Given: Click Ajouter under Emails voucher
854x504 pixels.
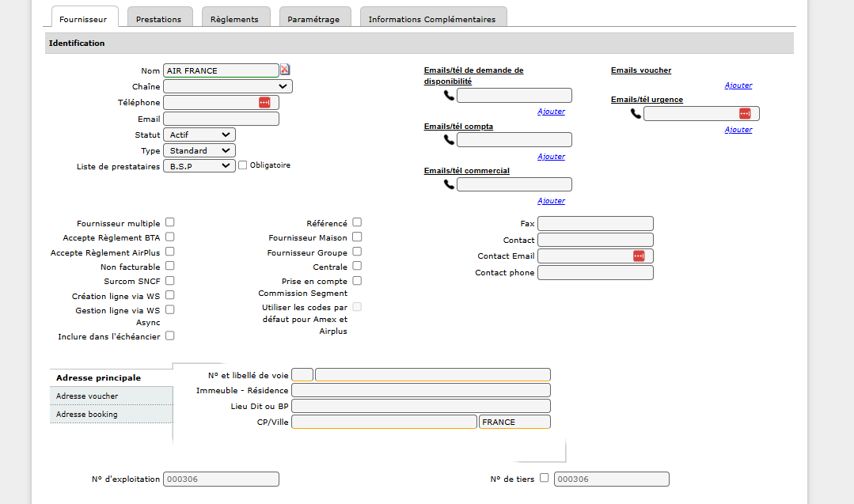Looking at the screenshot, I should (x=738, y=85).
